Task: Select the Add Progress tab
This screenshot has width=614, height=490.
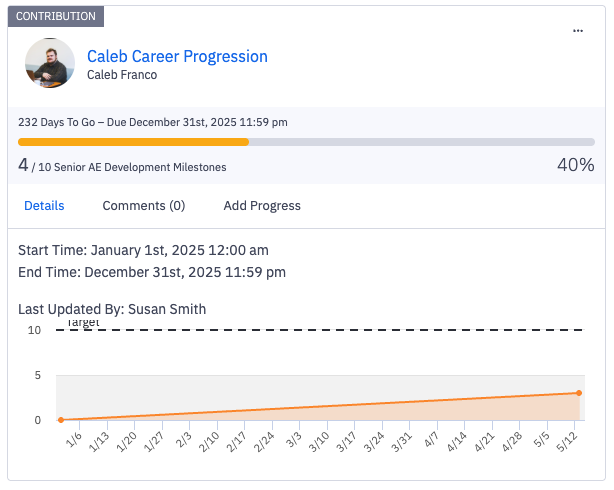Action: click(262, 205)
